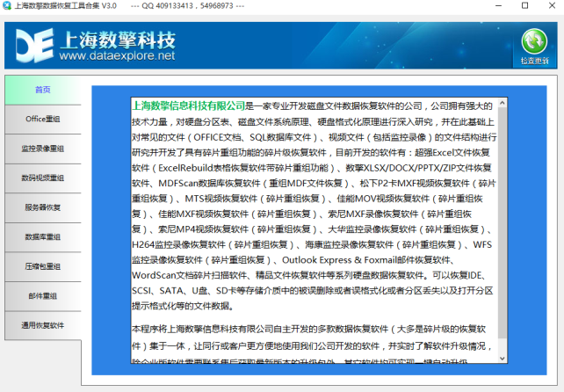Open the 通用恢复软件 tab
The width and height of the screenshot is (564, 392).
pyautogui.click(x=43, y=326)
